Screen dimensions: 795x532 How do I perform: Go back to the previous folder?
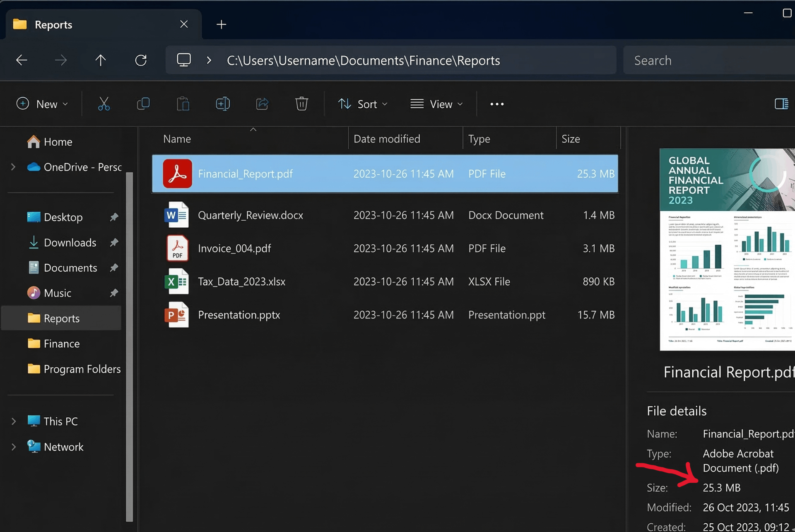[x=21, y=60]
